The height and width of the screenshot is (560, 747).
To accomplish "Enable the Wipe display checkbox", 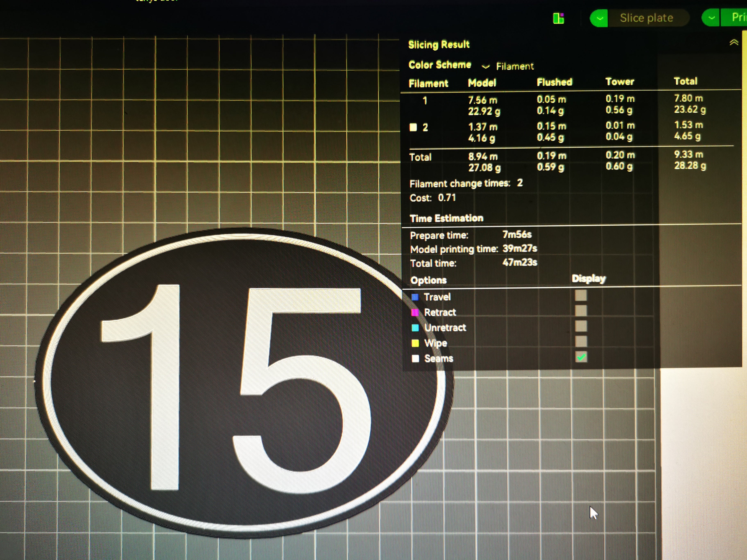I will (x=581, y=341).
